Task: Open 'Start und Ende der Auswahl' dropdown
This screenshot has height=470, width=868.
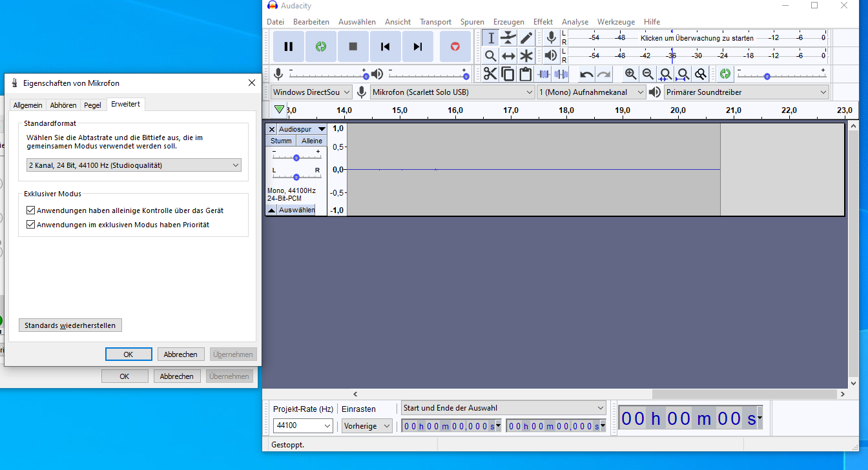Action: [x=503, y=408]
